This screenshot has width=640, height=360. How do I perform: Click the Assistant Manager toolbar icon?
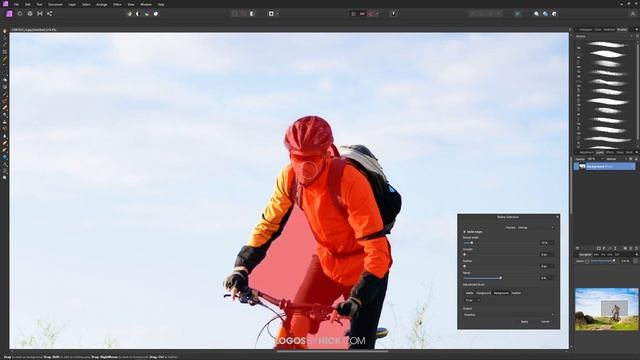coord(393,13)
